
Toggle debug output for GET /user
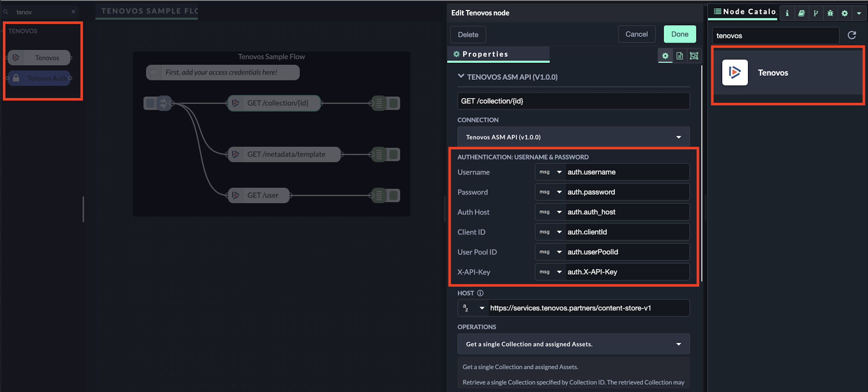point(393,195)
